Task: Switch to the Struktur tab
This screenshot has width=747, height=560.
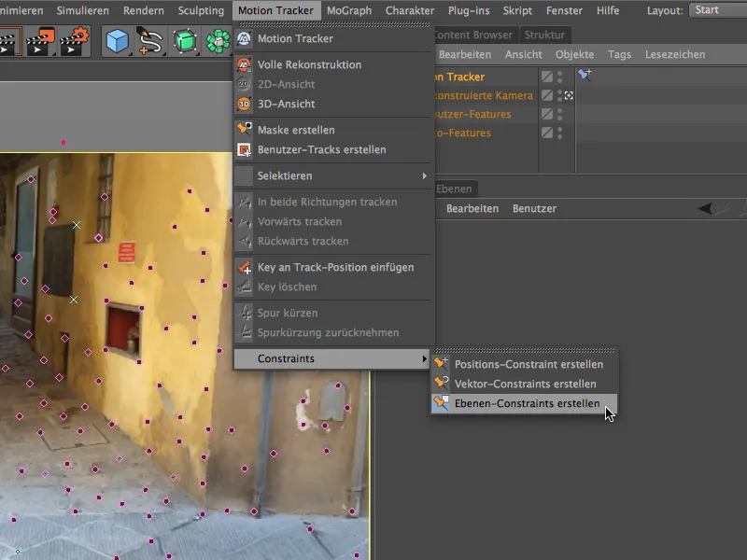Action: (x=543, y=35)
